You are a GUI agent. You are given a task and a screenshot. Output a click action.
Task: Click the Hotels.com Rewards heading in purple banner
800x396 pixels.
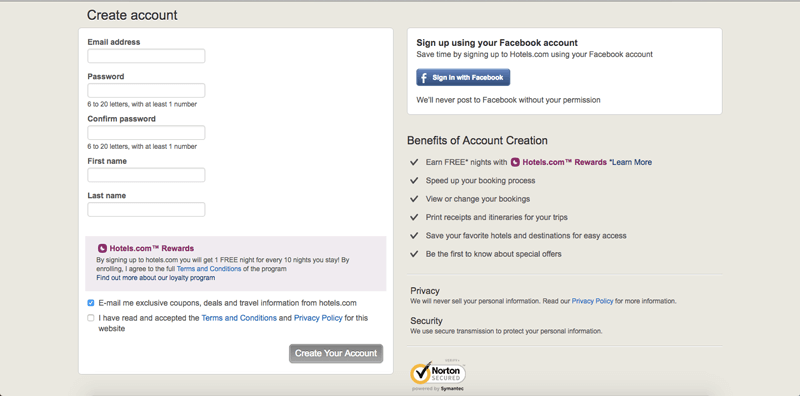pos(152,249)
